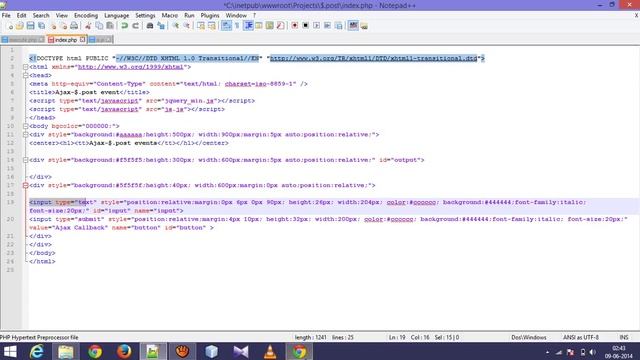
Task: Open the Windows Start button
Action: click(10, 351)
